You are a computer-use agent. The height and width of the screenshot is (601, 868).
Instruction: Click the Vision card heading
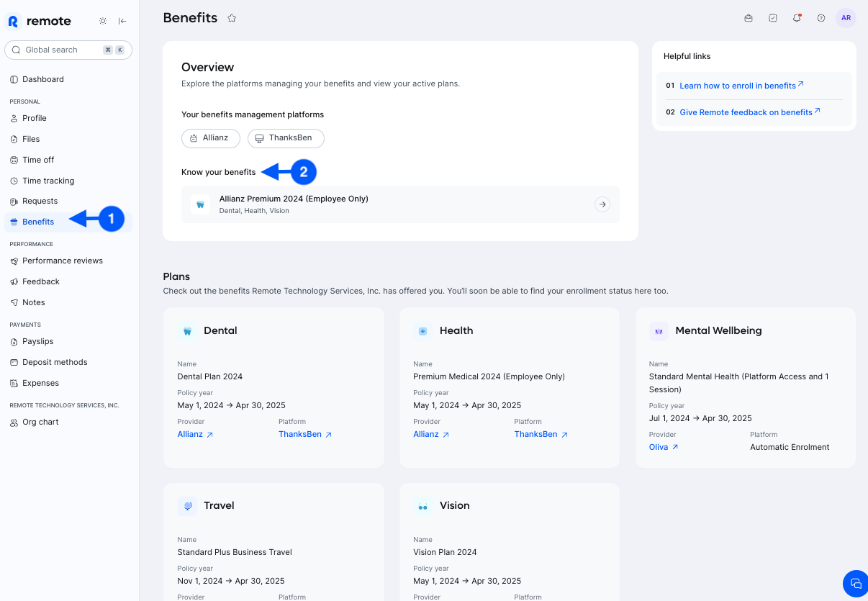[455, 506]
